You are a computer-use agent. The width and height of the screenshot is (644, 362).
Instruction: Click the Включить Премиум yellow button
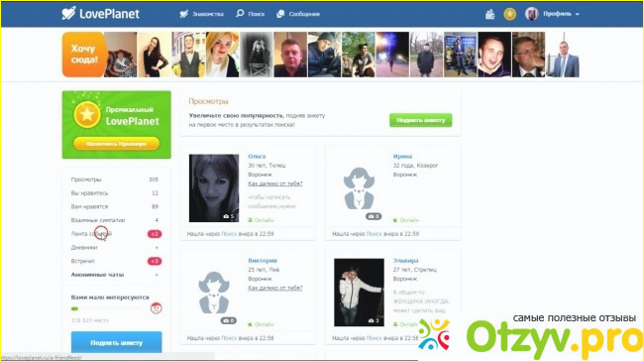pos(116,144)
